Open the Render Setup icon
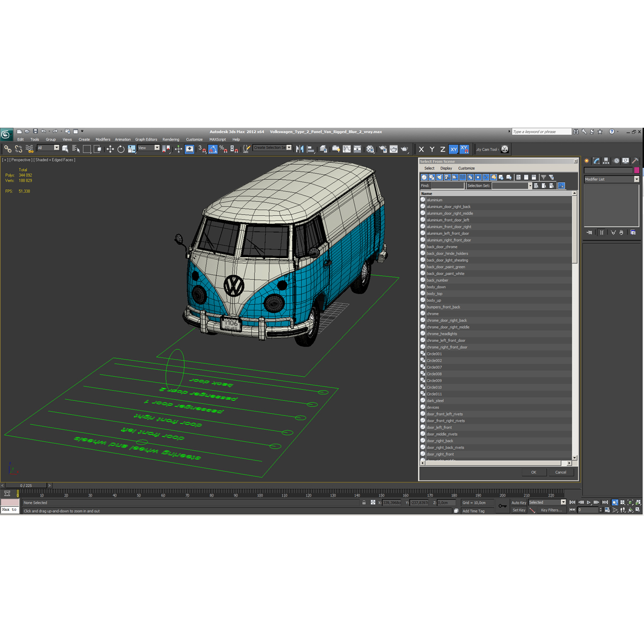Viewport: 644px width, 644px height. pos(382,149)
